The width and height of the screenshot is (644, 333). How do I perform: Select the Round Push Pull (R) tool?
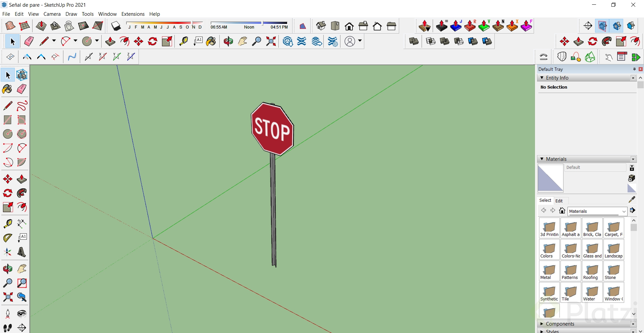(470, 26)
